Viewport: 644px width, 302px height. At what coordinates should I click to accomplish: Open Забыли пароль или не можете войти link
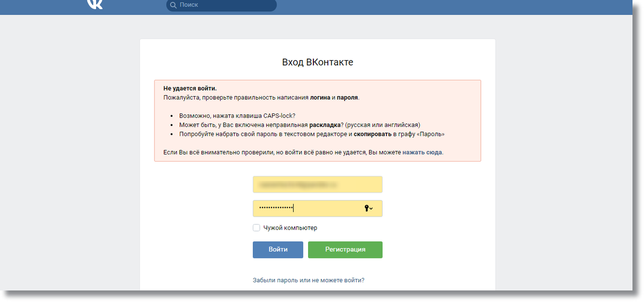[x=309, y=280]
